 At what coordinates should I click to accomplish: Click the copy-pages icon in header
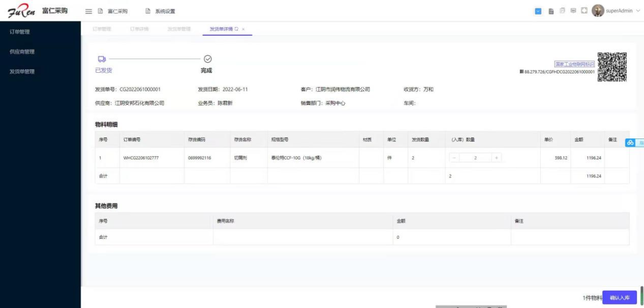coord(562,11)
